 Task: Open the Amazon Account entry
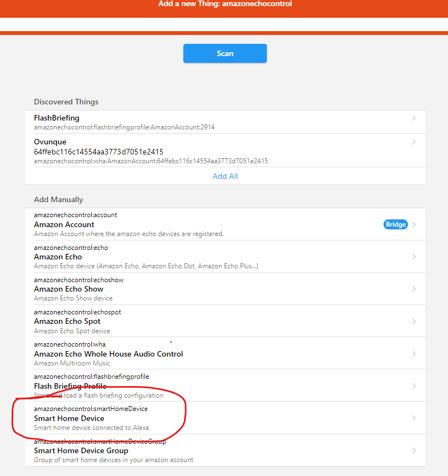click(64, 224)
